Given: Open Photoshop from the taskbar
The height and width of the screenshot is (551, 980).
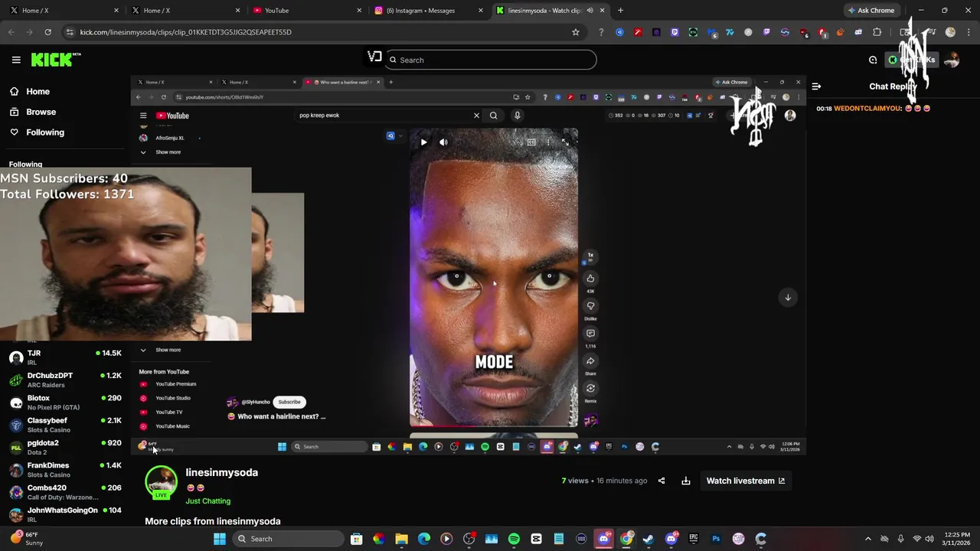Looking at the screenshot, I should [716, 539].
